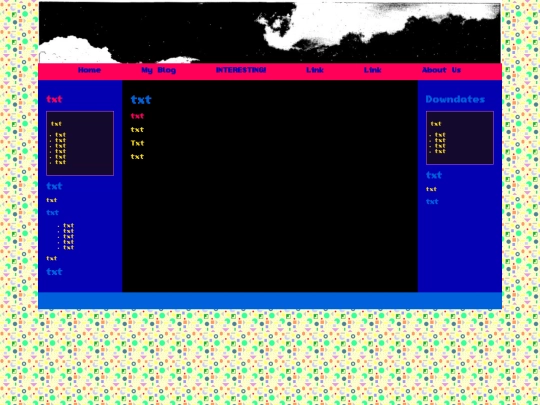Click white "txt" below the Downdates box
The image size is (540, 405).
pyautogui.click(x=431, y=189)
